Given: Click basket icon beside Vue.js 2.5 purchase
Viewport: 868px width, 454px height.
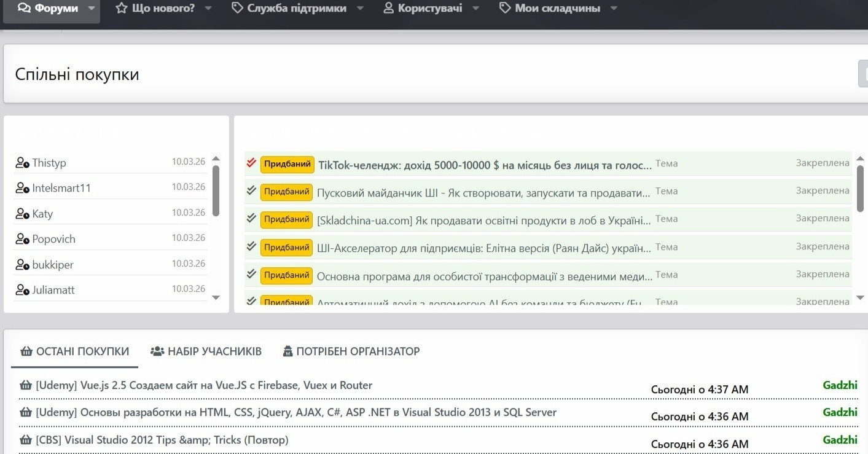Looking at the screenshot, I should pyautogui.click(x=26, y=386).
